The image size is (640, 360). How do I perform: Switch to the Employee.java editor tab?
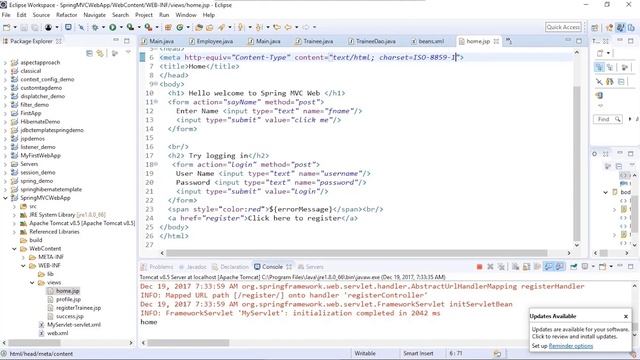point(211,41)
